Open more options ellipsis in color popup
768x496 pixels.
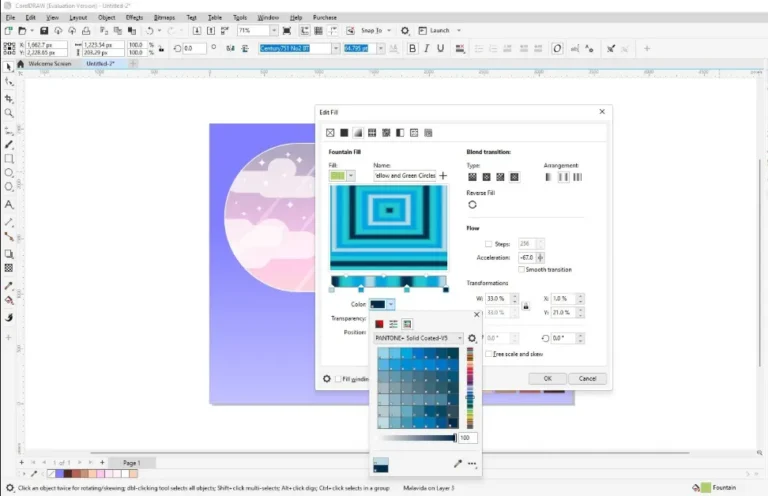click(x=472, y=463)
